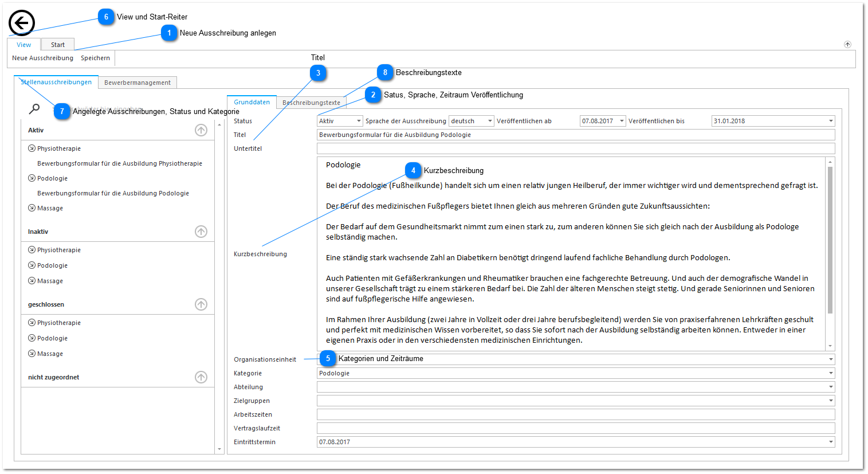Click Kurzbeschreibung scrollbar up arrow

tap(830, 162)
